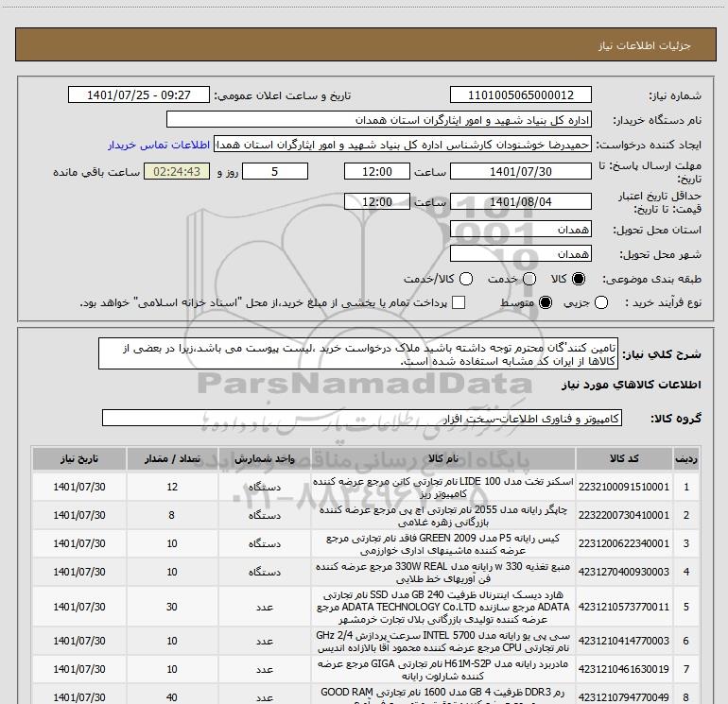Select the خدمت radio button

click(529, 279)
